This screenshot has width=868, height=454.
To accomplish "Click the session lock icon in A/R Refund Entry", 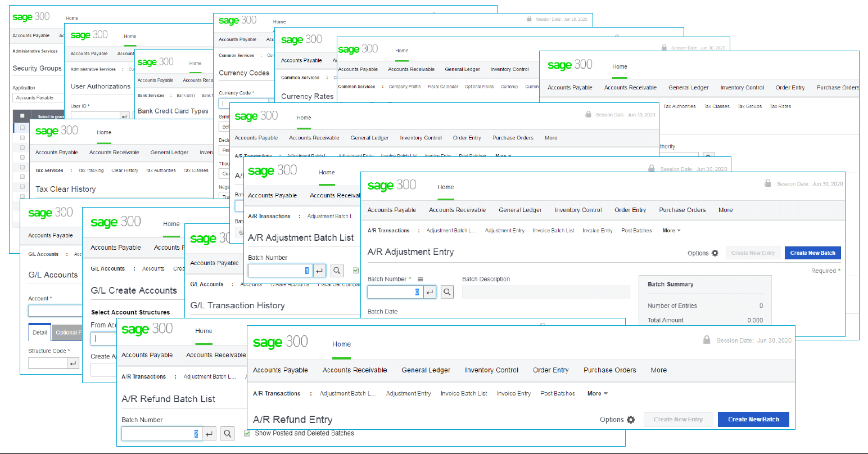I will pyautogui.click(x=706, y=340).
